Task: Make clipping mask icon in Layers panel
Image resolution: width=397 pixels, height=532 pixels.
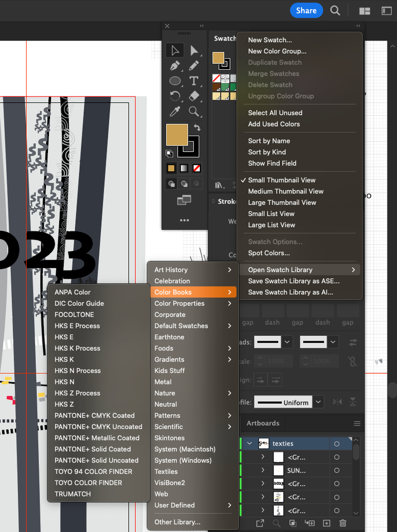Action: [x=293, y=523]
